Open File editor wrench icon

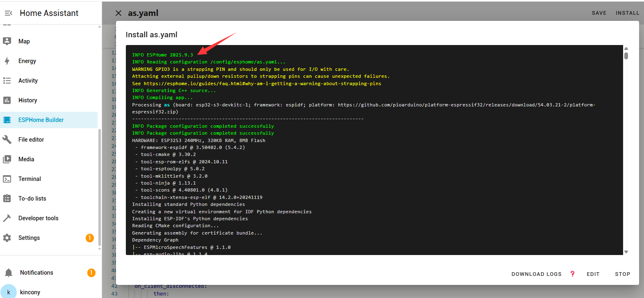tap(7, 140)
